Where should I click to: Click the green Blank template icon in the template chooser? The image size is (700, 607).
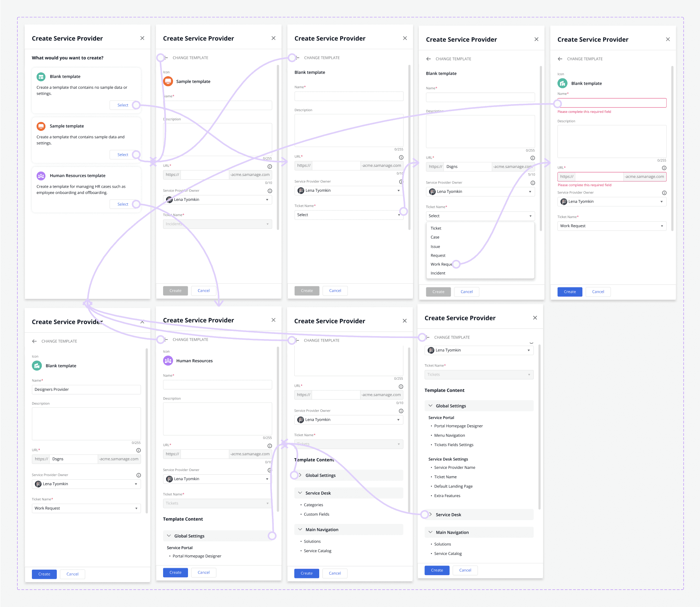click(x=41, y=77)
